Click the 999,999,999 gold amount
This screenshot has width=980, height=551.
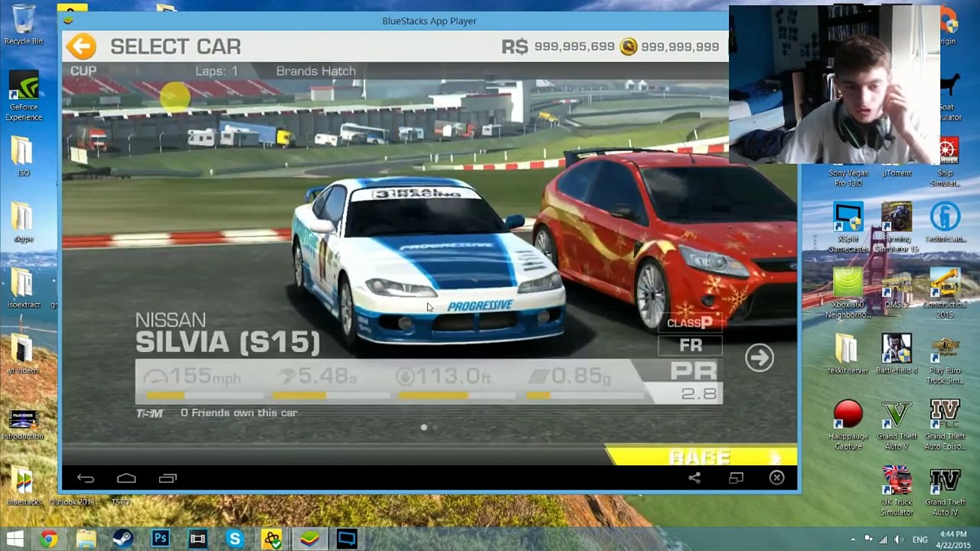click(x=680, y=47)
